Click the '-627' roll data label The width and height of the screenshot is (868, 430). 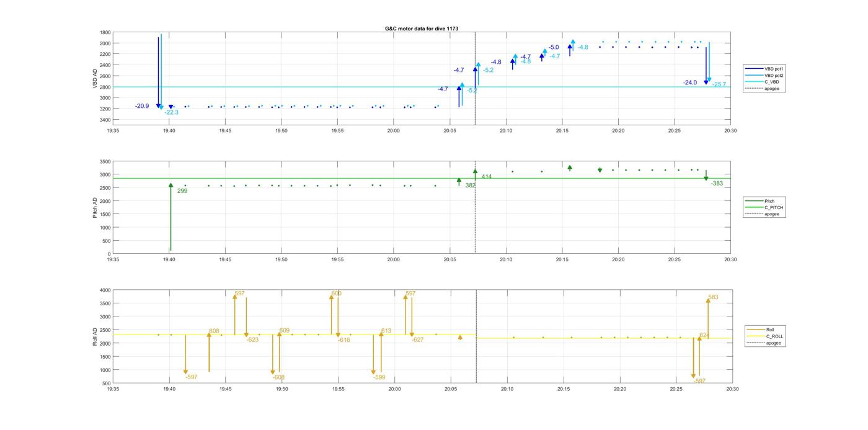click(418, 340)
